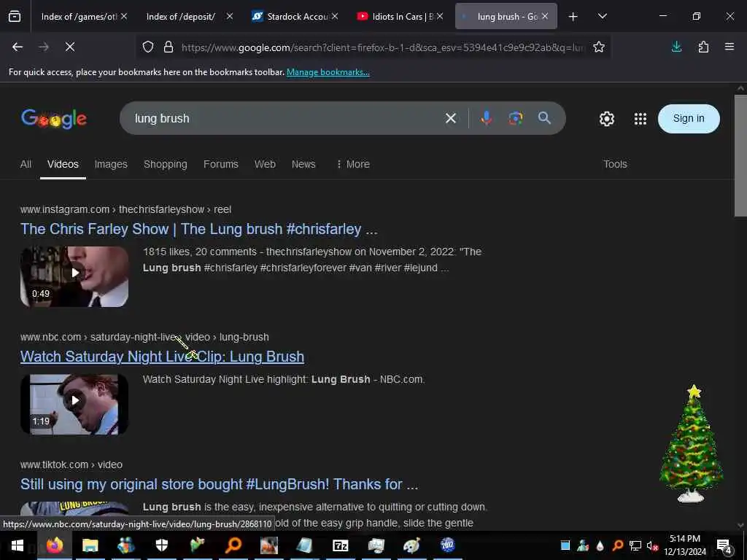The width and height of the screenshot is (747, 560).
Task: Open taskbar clock showing 5:14 PM
Action: 684,545
